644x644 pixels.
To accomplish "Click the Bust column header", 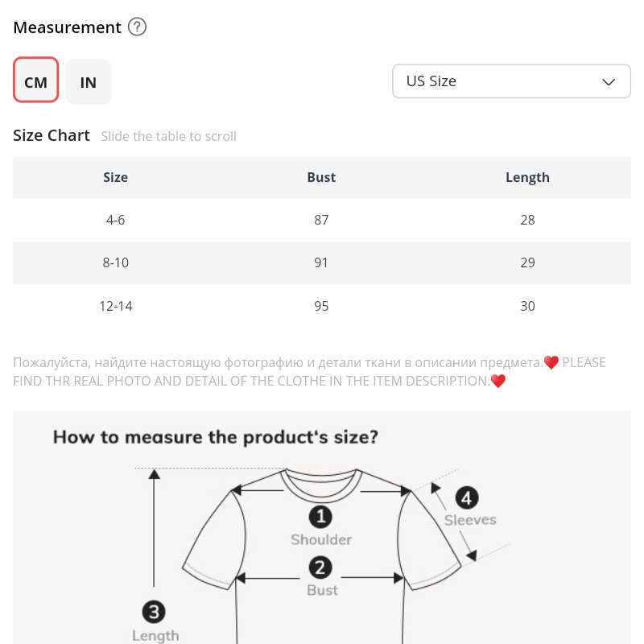I will tap(321, 177).
